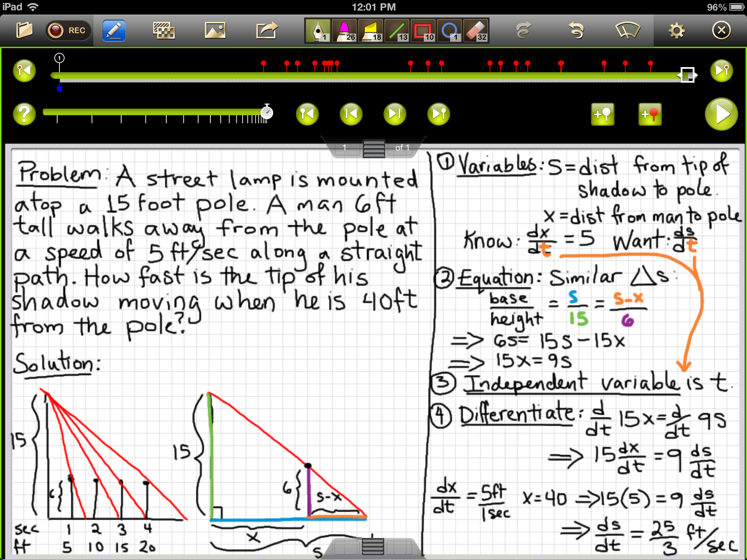The image size is (747, 560).
Task: Select the yellow highlighter tool
Action: click(x=371, y=31)
